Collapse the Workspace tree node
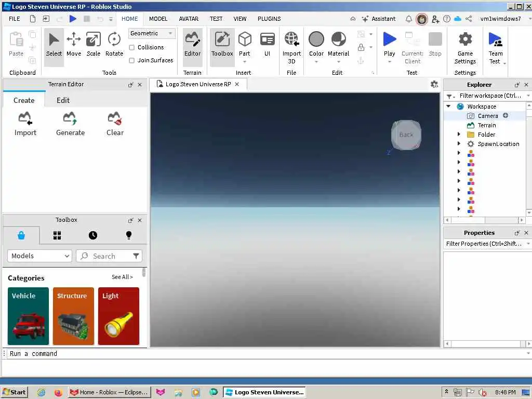The height and width of the screenshot is (399, 532). coord(448,106)
